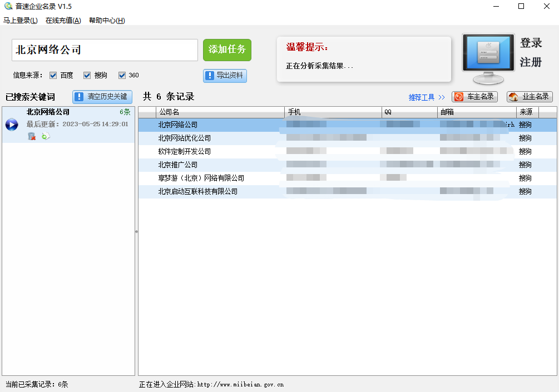Close the 音速企业名录 window
Screen dimensions: 559x392
point(547,7)
